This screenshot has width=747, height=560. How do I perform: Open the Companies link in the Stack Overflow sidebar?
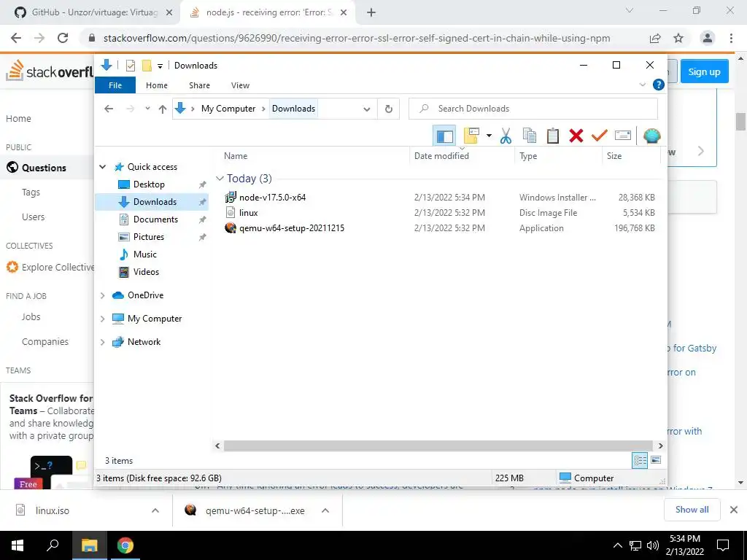(44, 341)
